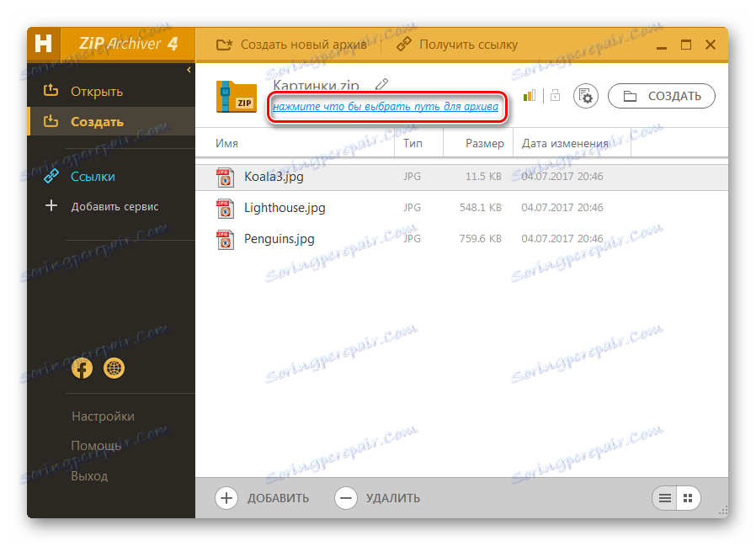Image resolution: width=756 pixels, height=546 pixels.
Task: Switch to list view
Action: coord(665,498)
